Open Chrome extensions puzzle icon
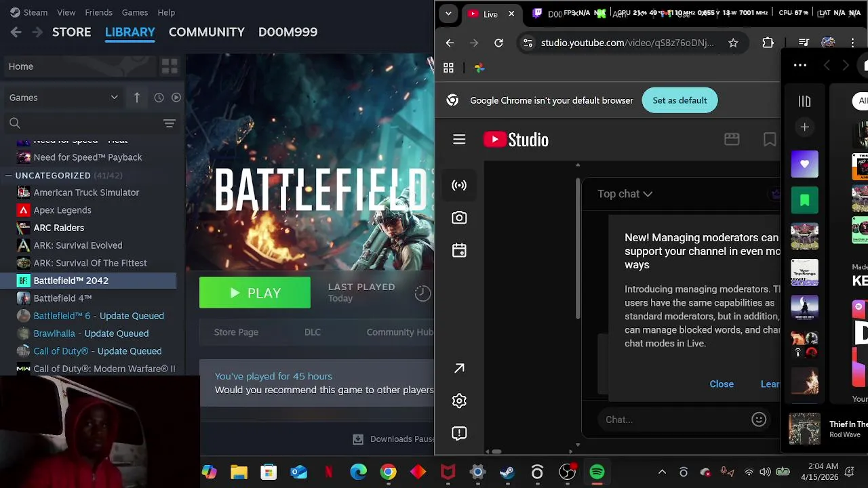Screen dimensions: 868x488 pyautogui.click(x=768, y=43)
